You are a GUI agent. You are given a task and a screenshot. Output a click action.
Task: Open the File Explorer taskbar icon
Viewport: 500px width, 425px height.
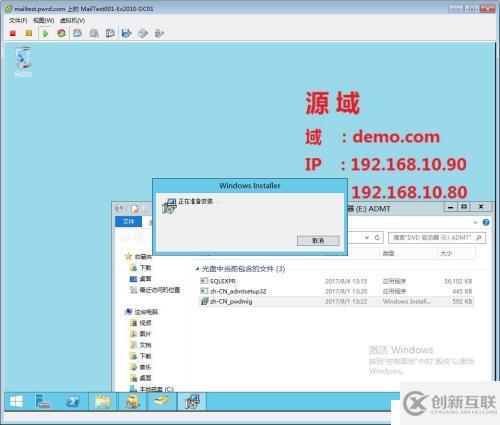coord(103,402)
